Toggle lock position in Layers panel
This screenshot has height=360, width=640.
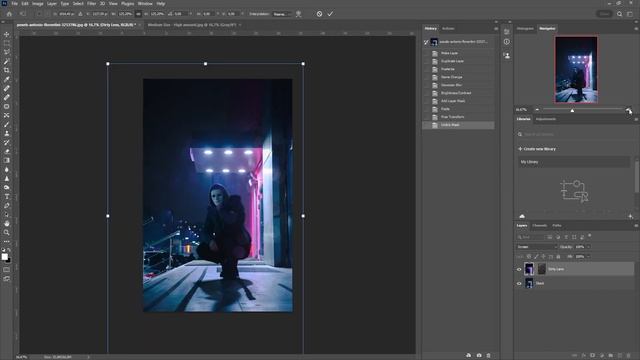pyautogui.click(x=543, y=257)
